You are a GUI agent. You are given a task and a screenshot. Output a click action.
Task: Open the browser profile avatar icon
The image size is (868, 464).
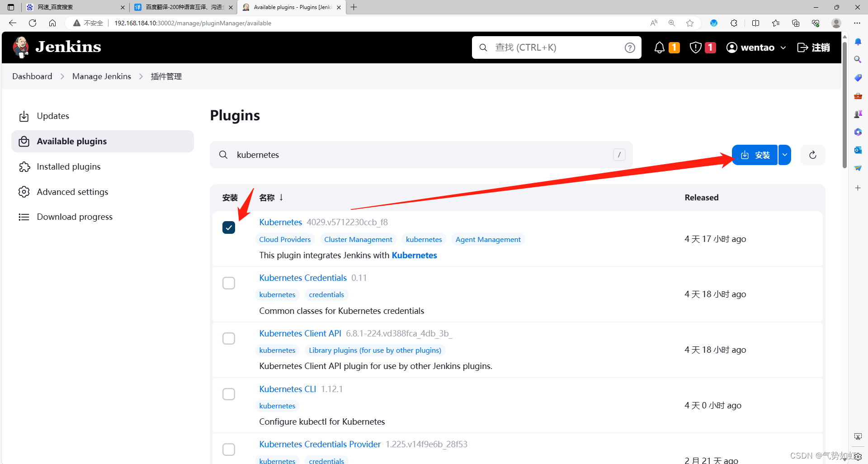click(836, 23)
